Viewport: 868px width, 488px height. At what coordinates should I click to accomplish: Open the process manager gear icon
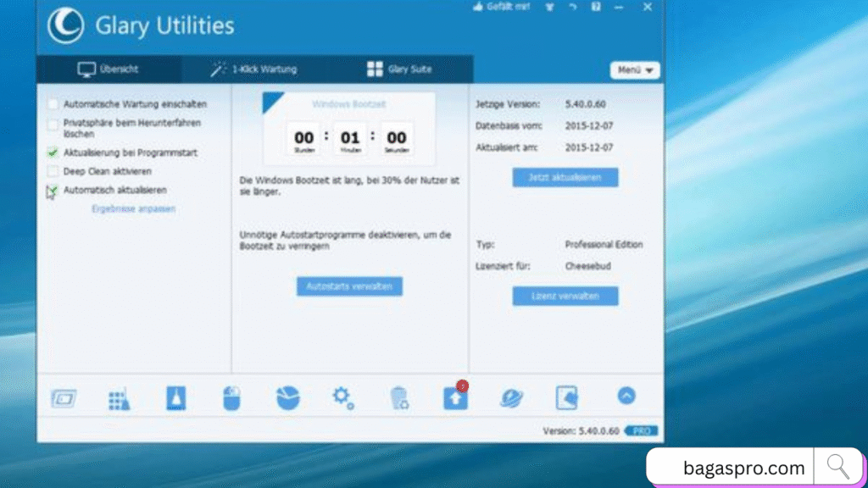click(x=342, y=396)
